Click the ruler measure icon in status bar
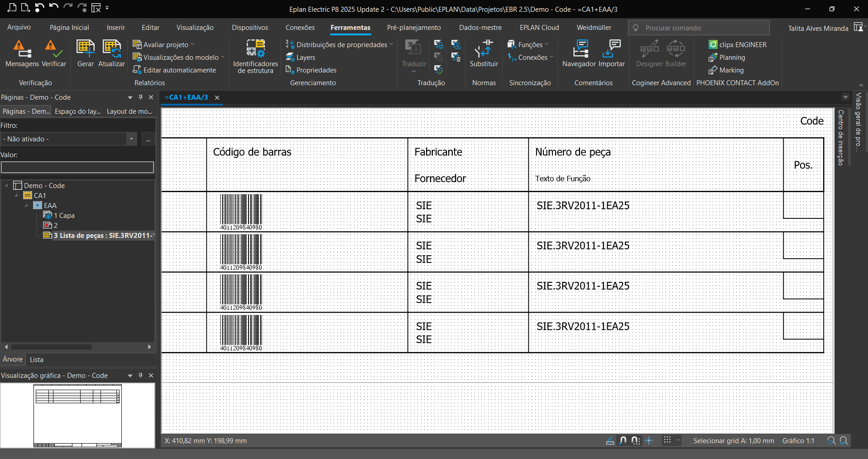 coord(610,440)
